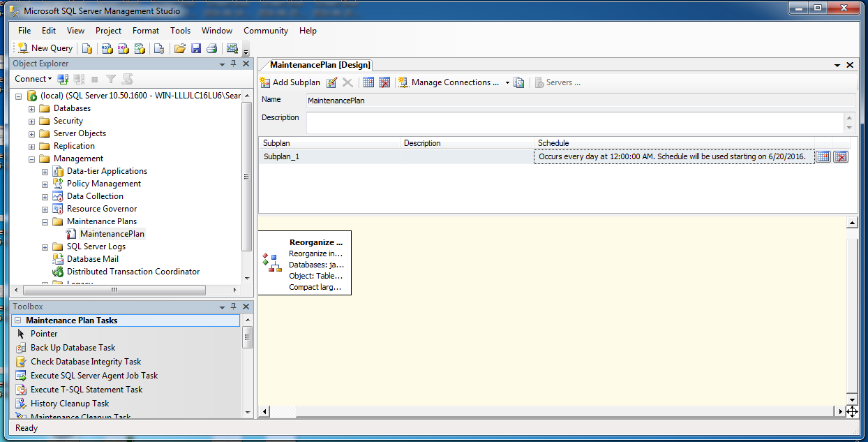Switch to MaintenancePlan [Design] tab

coord(320,65)
